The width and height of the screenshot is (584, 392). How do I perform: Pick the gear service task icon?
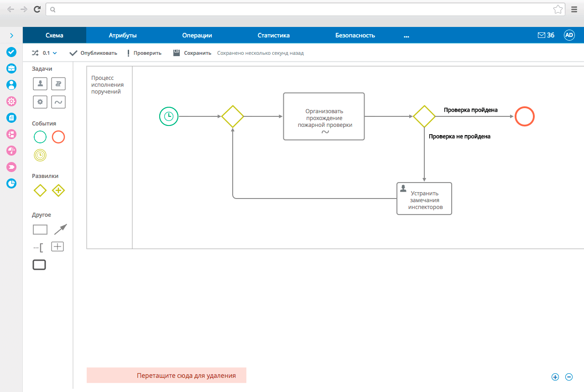click(40, 102)
